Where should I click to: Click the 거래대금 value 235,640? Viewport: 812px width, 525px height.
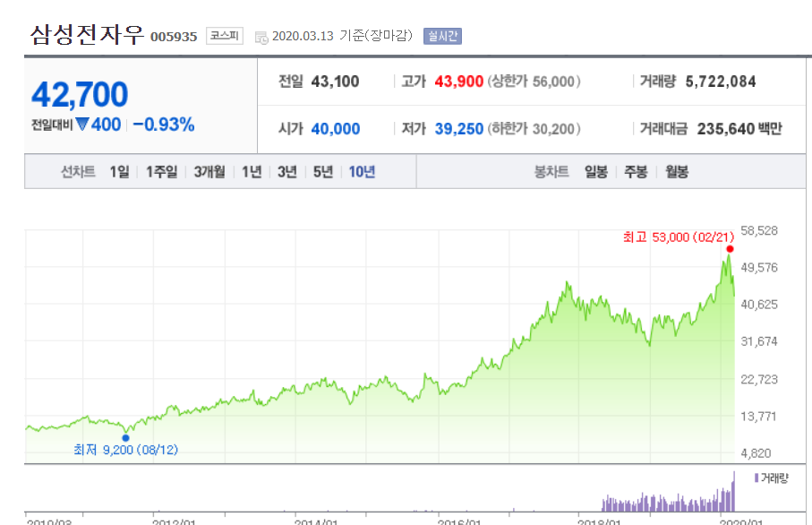click(727, 128)
